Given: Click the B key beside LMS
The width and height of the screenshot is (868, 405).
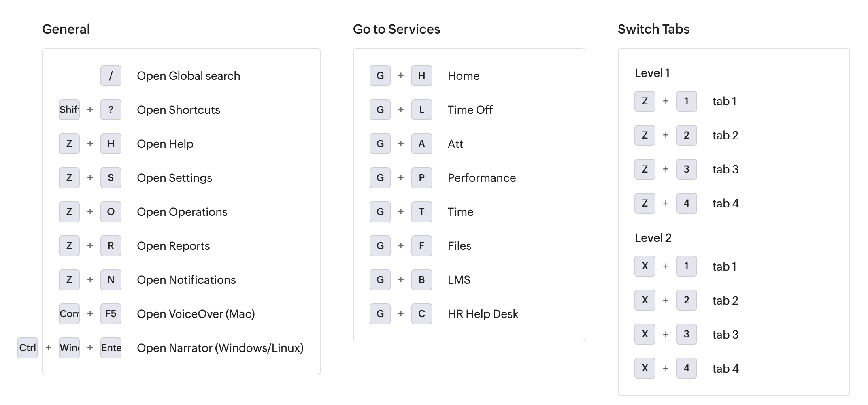Looking at the screenshot, I should click(x=421, y=280).
